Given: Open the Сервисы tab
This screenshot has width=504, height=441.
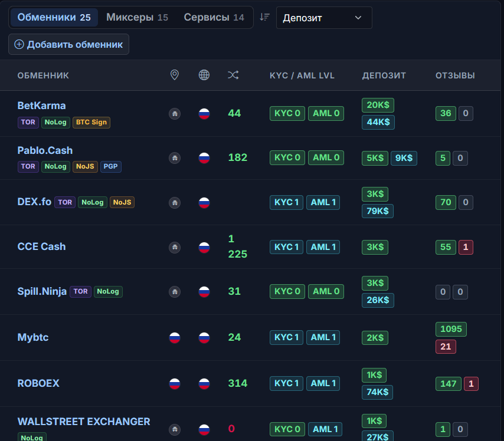Looking at the screenshot, I should [x=214, y=17].
